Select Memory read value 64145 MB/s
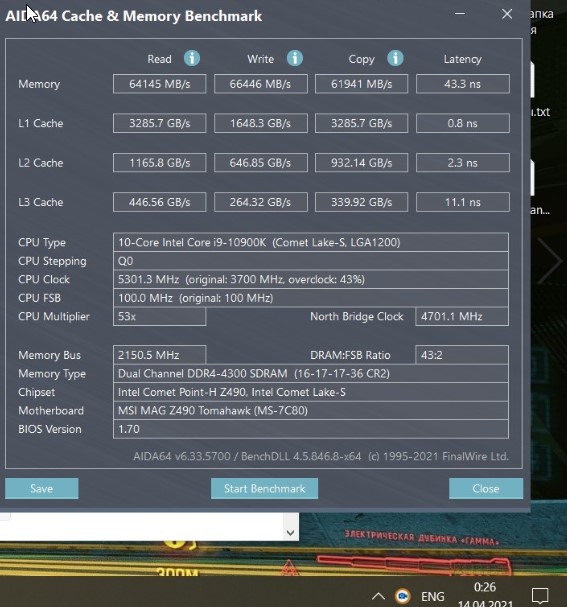This screenshot has width=567, height=607. pyautogui.click(x=159, y=84)
